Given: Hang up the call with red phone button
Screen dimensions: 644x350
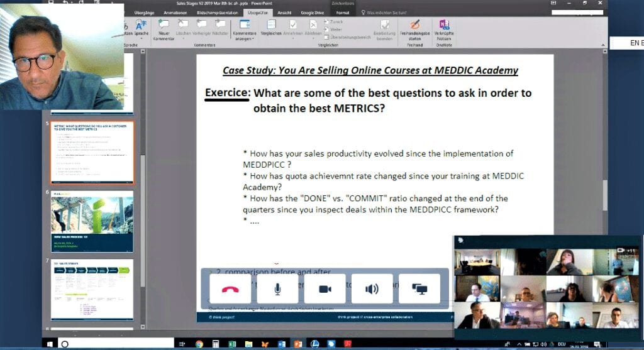Looking at the screenshot, I should 230,289.
